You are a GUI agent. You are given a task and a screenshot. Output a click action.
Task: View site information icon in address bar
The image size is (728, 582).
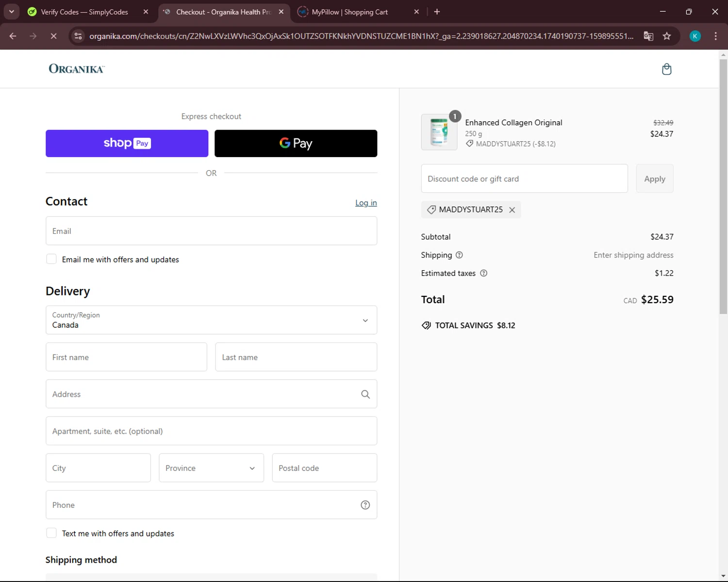click(x=78, y=36)
